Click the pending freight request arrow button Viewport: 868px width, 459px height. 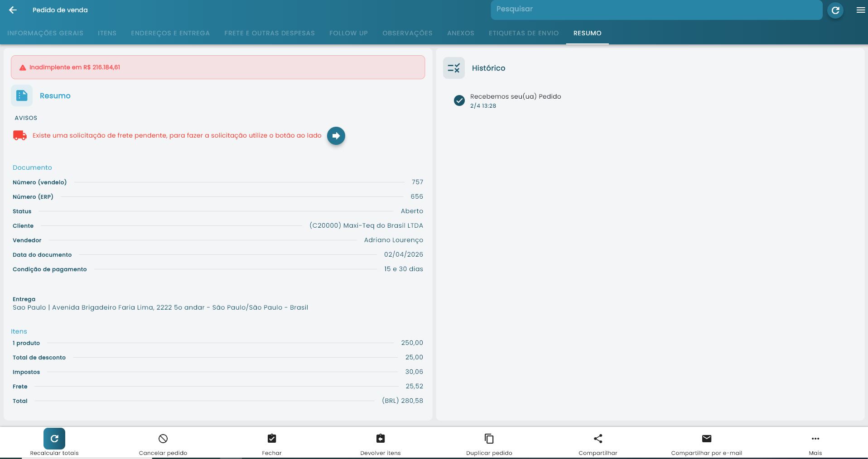click(x=336, y=136)
